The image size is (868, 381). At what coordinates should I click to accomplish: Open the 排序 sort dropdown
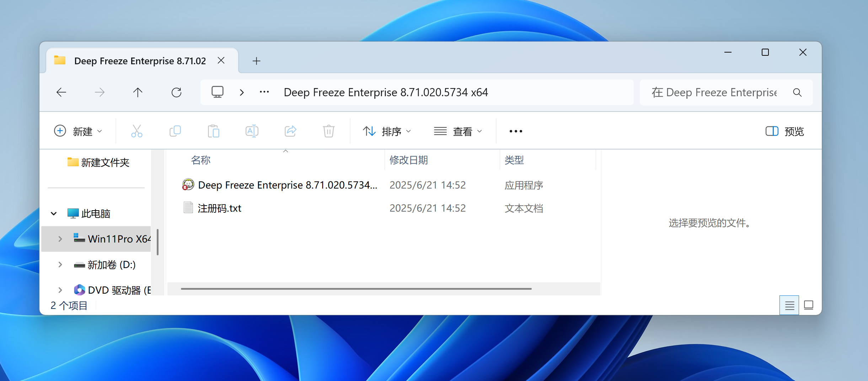point(387,131)
